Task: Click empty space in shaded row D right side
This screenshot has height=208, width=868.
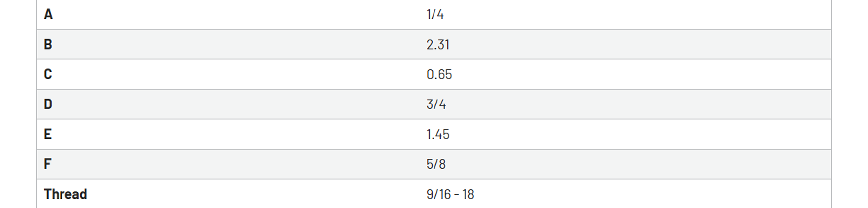Action: 645,104
